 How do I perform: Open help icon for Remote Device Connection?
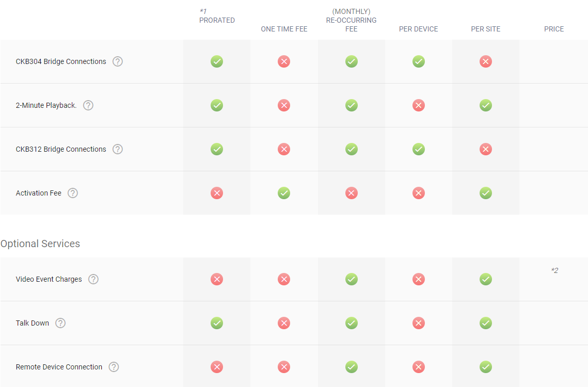[x=114, y=367]
